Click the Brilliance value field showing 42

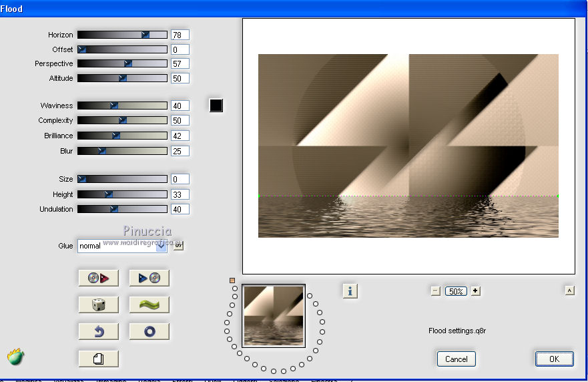click(x=180, y=136)
